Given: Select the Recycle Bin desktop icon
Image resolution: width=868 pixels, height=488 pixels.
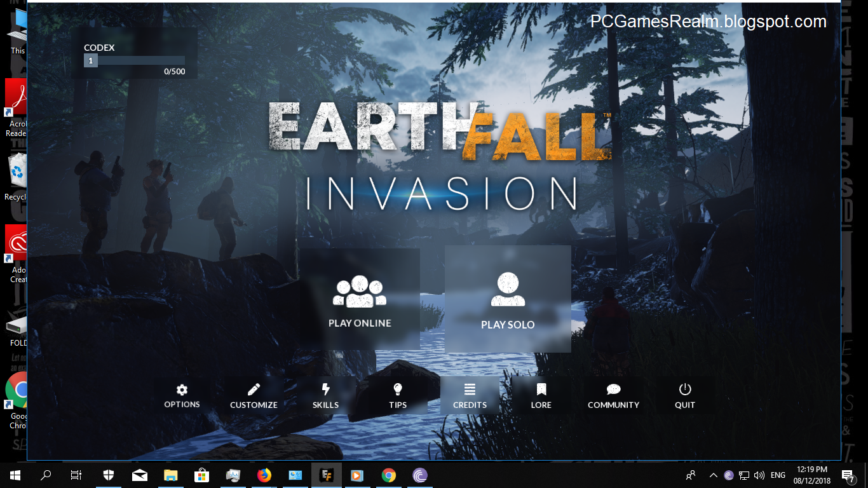Looking at the screenshot, I should [15, 177].
